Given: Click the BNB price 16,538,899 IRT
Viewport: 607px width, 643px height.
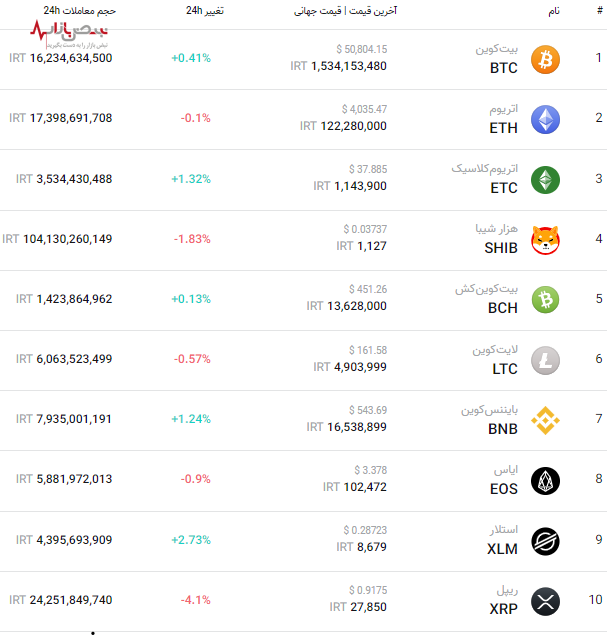Looking at the screenshot, I should click(x=349, y=427).
